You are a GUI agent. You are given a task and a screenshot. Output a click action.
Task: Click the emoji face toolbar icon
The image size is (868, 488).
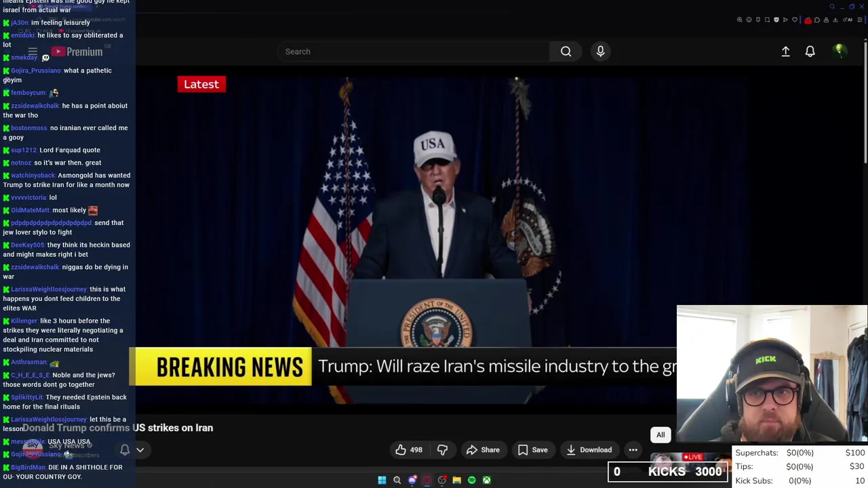click(x=749, y=20)
